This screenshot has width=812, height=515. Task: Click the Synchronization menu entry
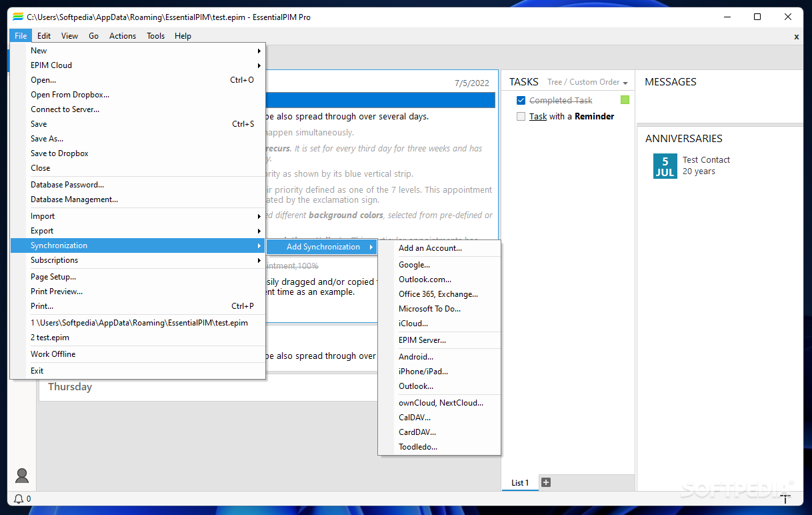tap(138, 245)
